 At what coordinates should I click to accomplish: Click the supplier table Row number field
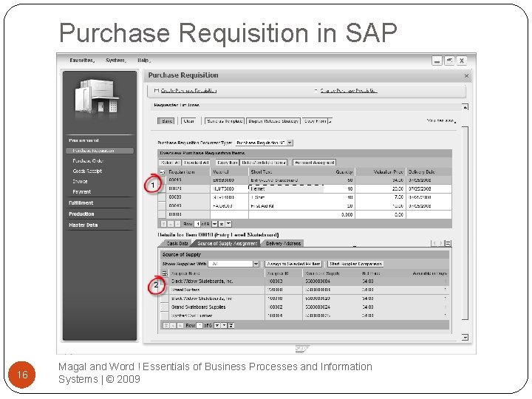(199, 325)
